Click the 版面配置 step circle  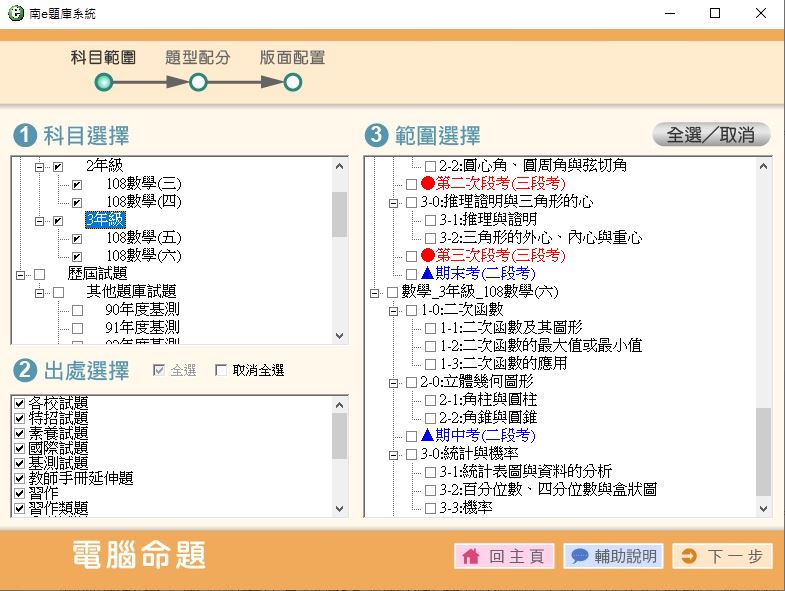coord(292,83)
